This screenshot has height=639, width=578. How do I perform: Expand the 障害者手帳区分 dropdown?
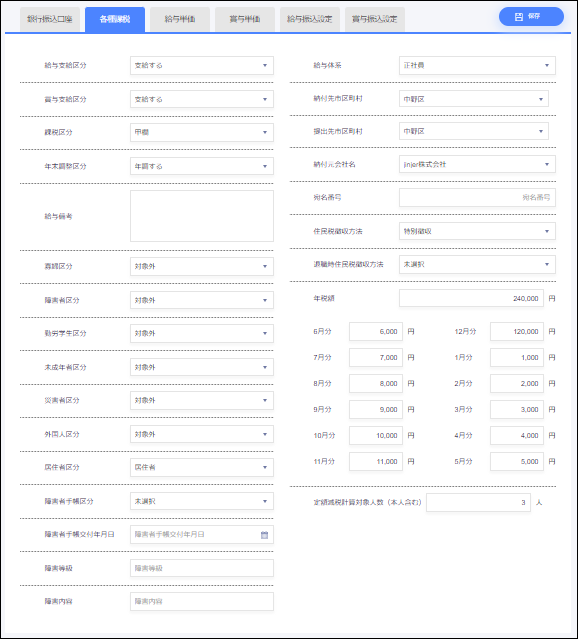[x=202, y=501]
